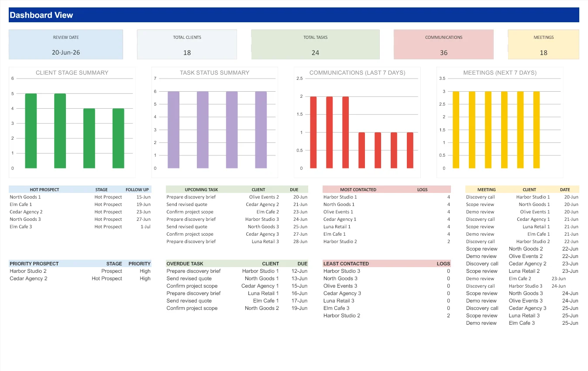
Task: Click Send revised quote for Cedar Agency 2
Action: 187,205
